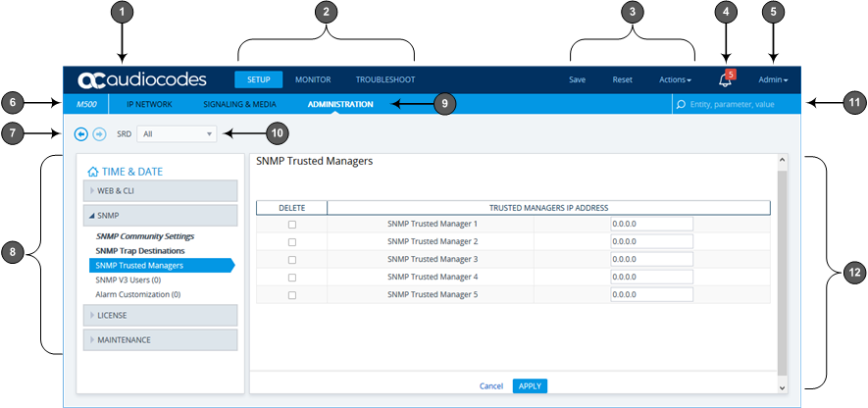Open the Admin user menu
Viewport: 868px width, 408px height.
[x=773, y=79]
